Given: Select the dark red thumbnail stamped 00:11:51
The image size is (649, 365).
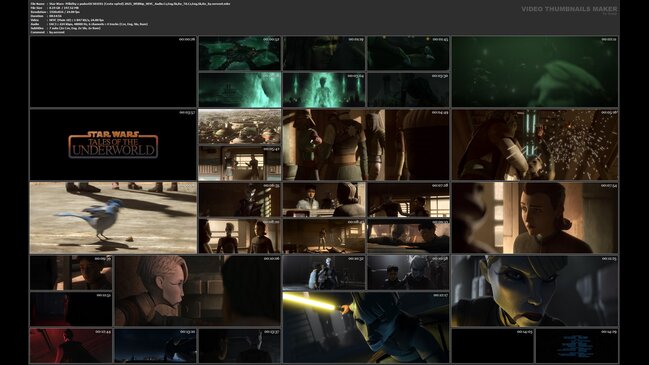Looking at the screenshot, I should pos(71,309).
